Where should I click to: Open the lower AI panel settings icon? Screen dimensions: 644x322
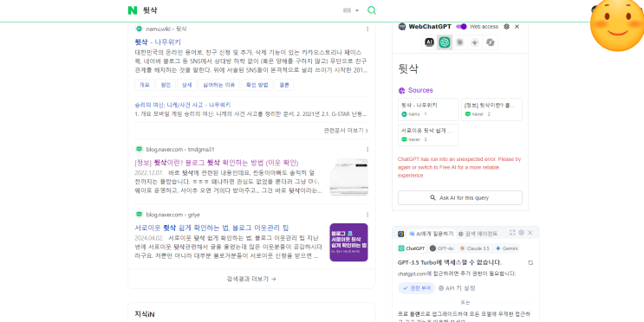(521, 233)
